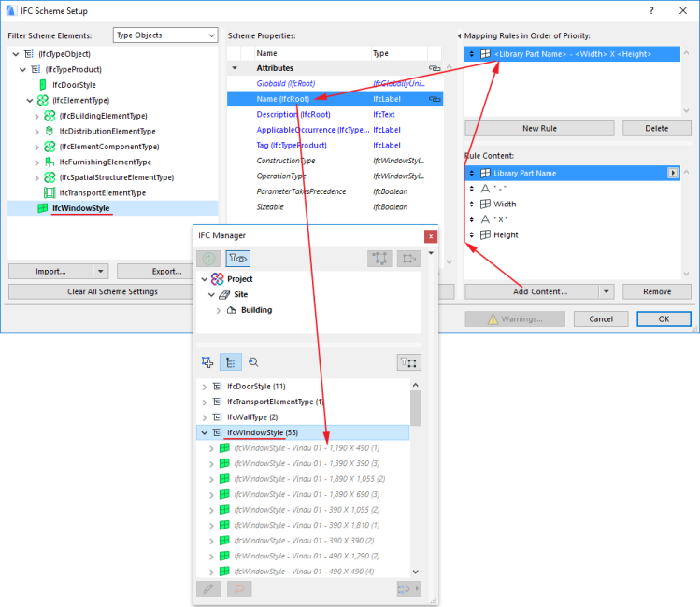
Task: Expand the (IfcElementComponentType) node
Action: coord(37,147)
